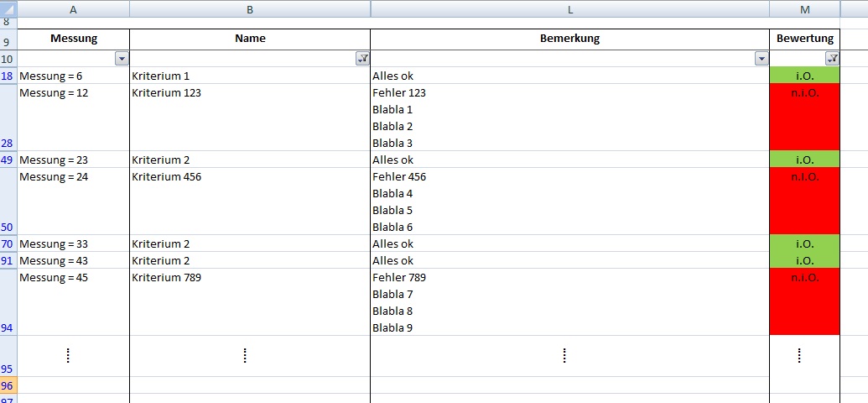Select the highlighted row 96 header
This screenshot has height=403, width=868.
tap(9, 385)
